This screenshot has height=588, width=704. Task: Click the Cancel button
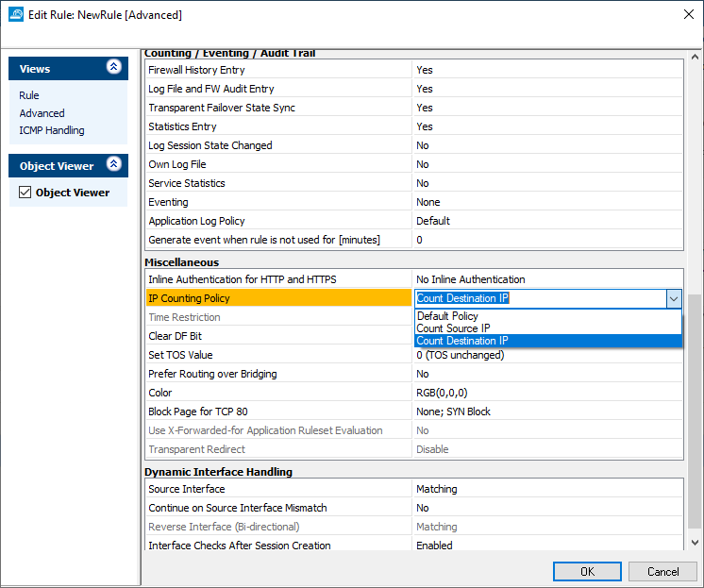(x=662, y=571)
